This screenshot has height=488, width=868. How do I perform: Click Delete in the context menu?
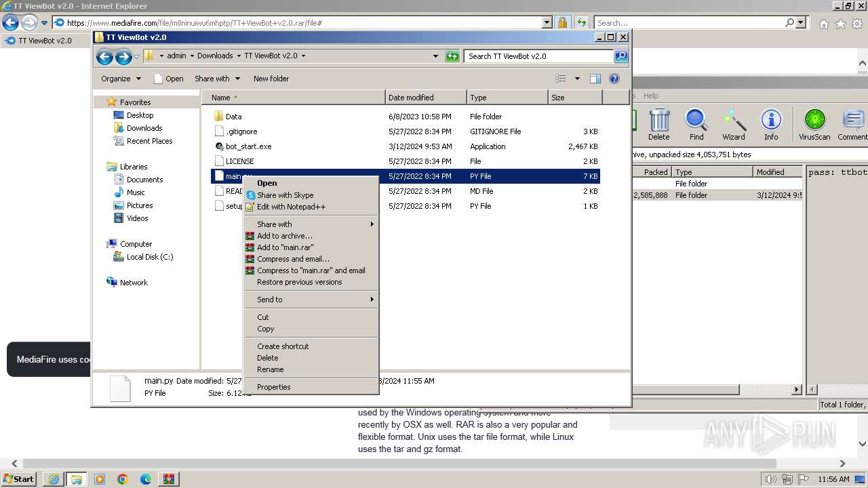[267, 358]
